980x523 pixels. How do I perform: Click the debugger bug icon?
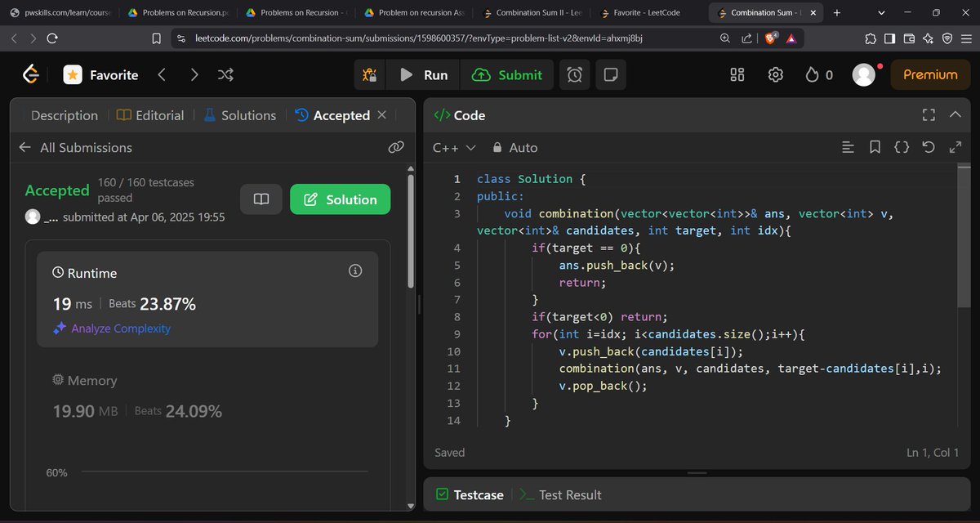tap(369, 75)
